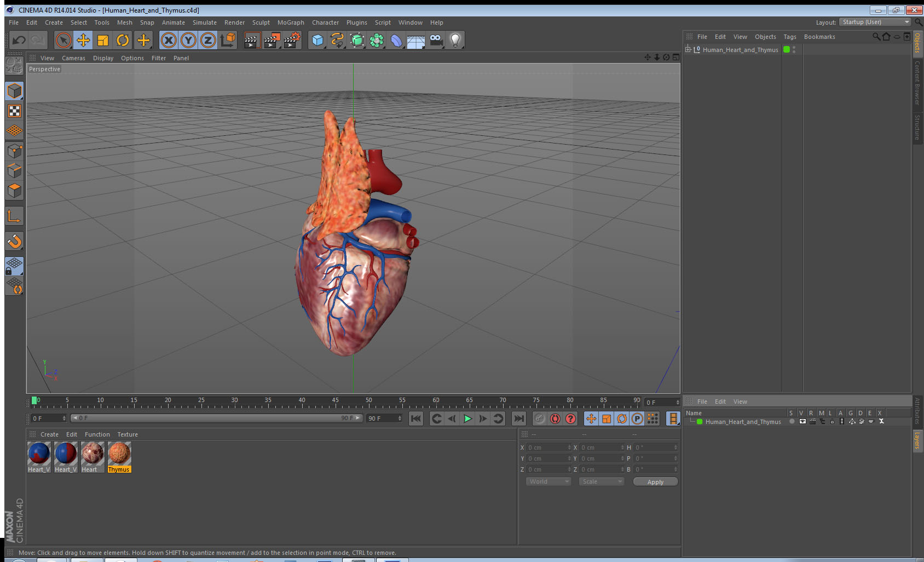Enable Texture mode checker icon

click(14, 111)
